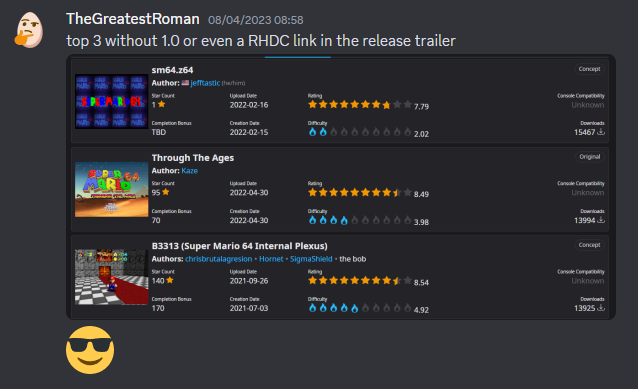The width and height of the screenshot is (638, 389).
Task: Open author chrisbrutalagresion's profile
Action: [218, 259]
